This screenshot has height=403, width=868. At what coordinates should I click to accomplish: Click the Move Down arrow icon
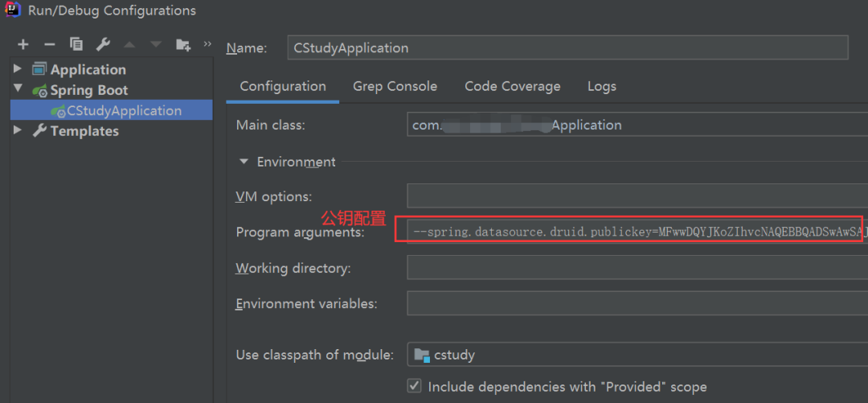(155, 44)
